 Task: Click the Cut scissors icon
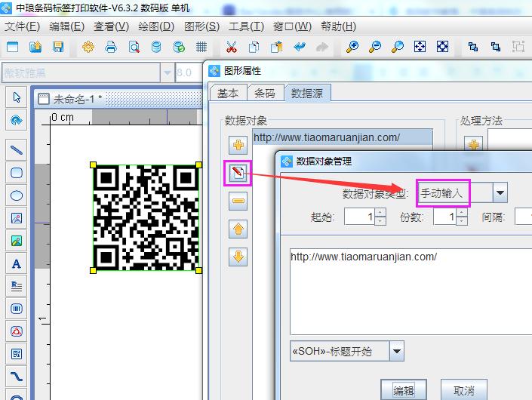point(232,47)
